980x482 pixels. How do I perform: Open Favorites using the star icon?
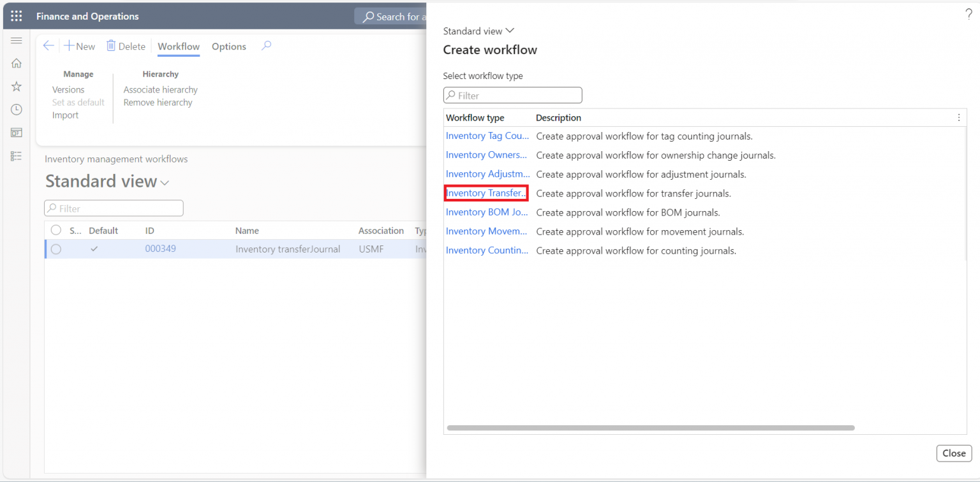(17, 86)
